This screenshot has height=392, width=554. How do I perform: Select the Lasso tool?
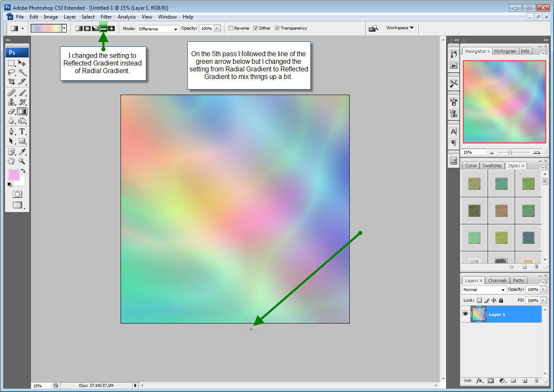[11, 72]
